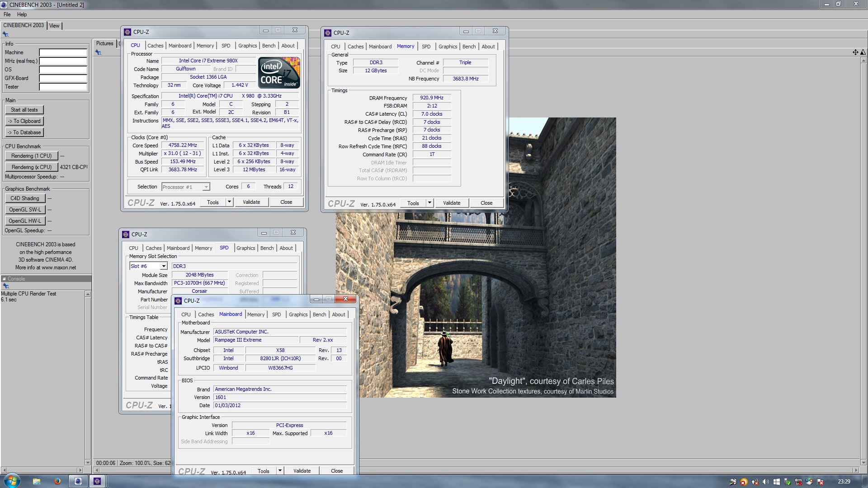Select the Pictures tab
This screenshot has width=868, height=488.
(x=104, y=43)
